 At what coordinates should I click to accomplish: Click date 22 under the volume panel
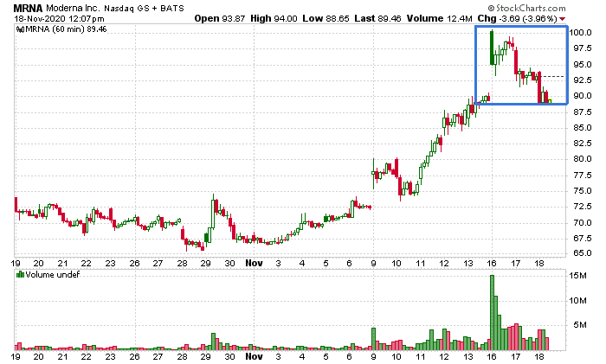86,356
